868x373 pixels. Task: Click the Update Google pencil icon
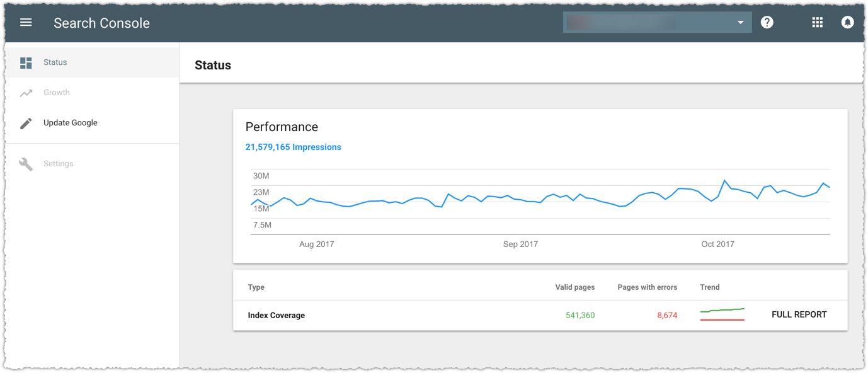26,123
